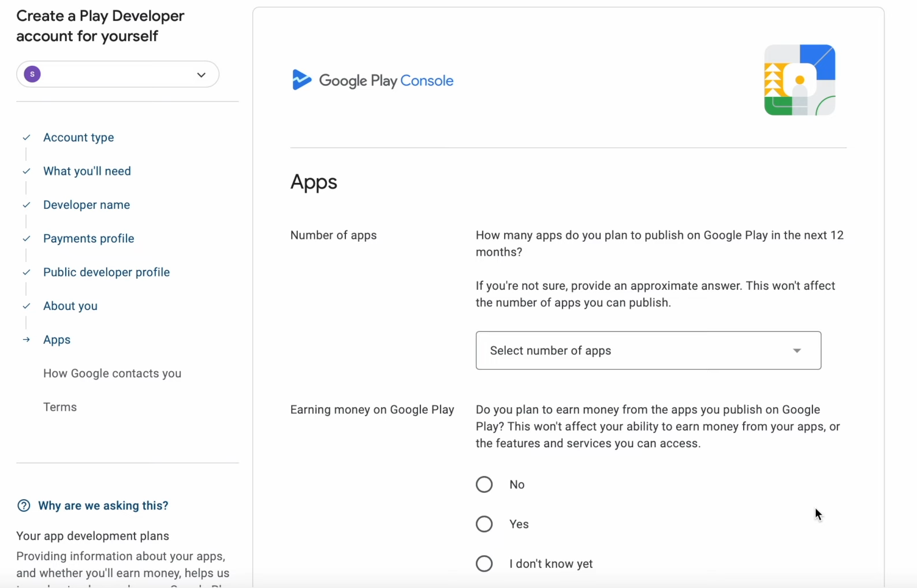Click the Google Play Console logo icon

[301, 80]
